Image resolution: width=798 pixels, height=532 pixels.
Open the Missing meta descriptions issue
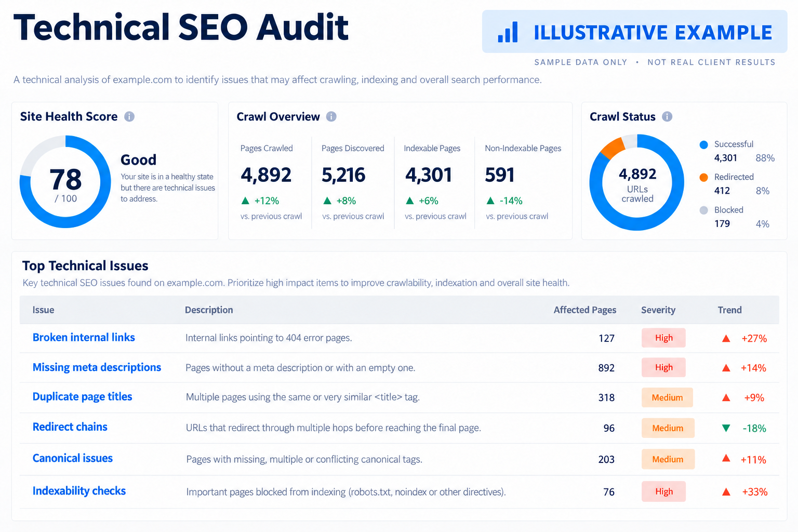click(97, 368)
